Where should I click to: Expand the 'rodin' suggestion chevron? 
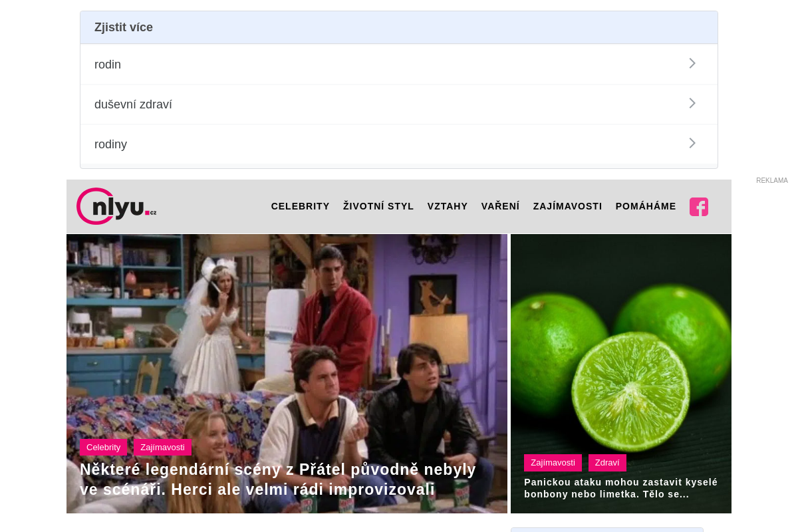[692, 63]
